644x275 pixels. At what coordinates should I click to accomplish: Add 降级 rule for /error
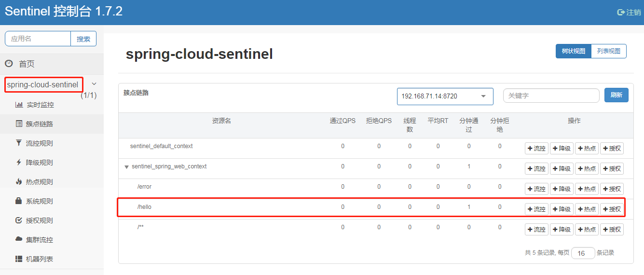tap(562, 189)
